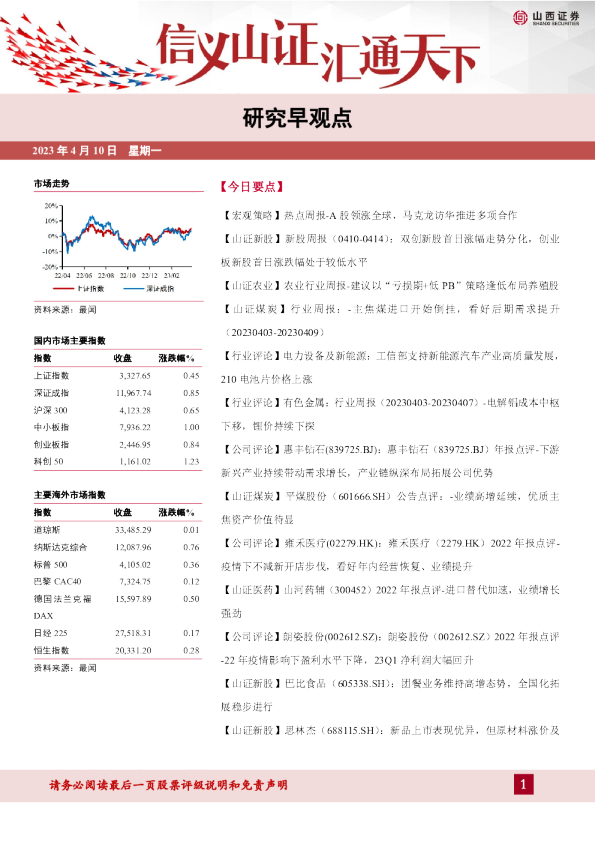Open the 巴比食品 (605338.SH) headline
Image resolution: width=595 pixels, height=842 pixels.
pos(390,695)
